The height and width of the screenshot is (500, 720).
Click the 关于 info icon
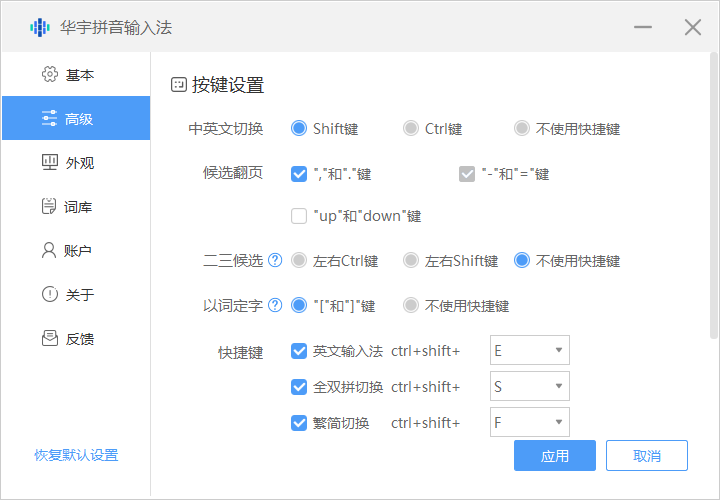pyautogui.click(x=49, y=295)
